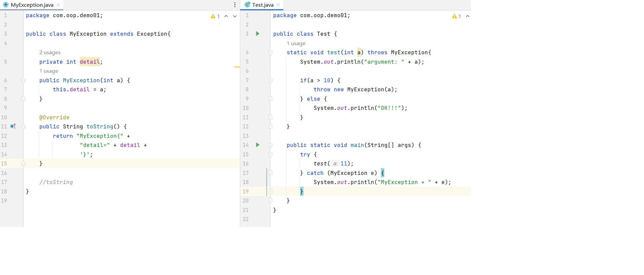Click the "OK!!!" string literal

(389, 108)
